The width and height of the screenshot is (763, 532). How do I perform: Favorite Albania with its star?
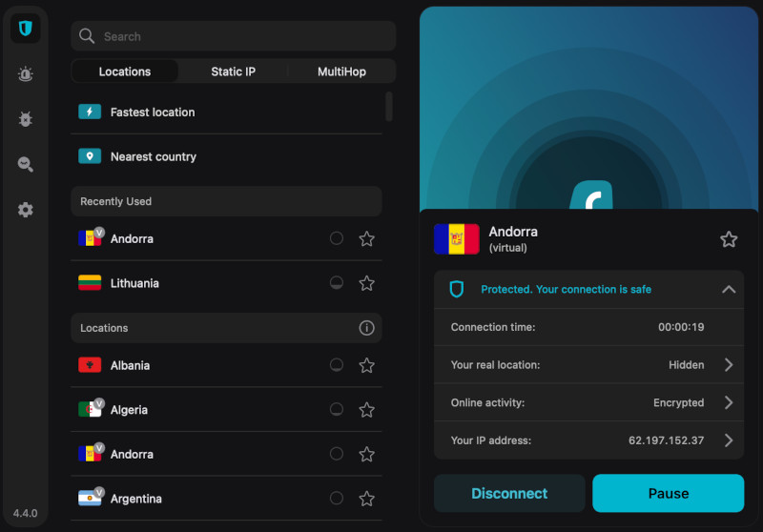(x=366, y=365)
